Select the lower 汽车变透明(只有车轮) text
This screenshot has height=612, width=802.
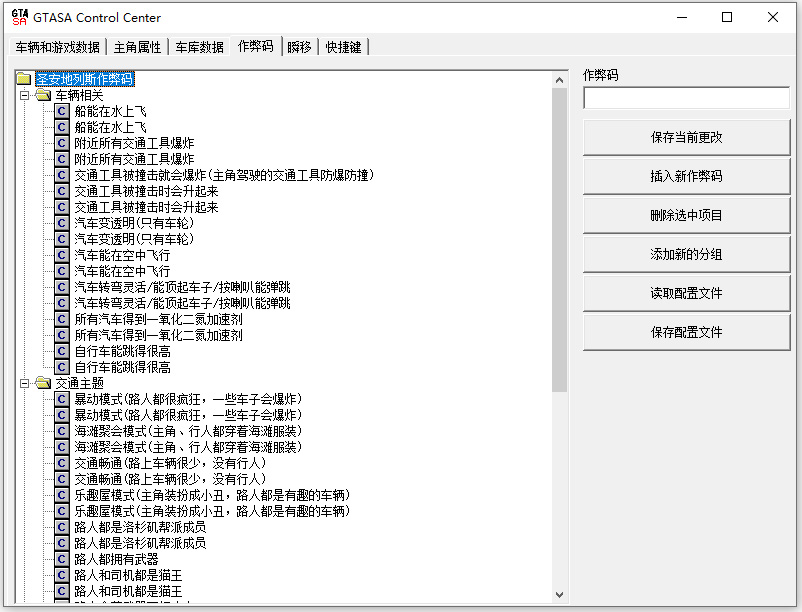click(x=134, y=239)
